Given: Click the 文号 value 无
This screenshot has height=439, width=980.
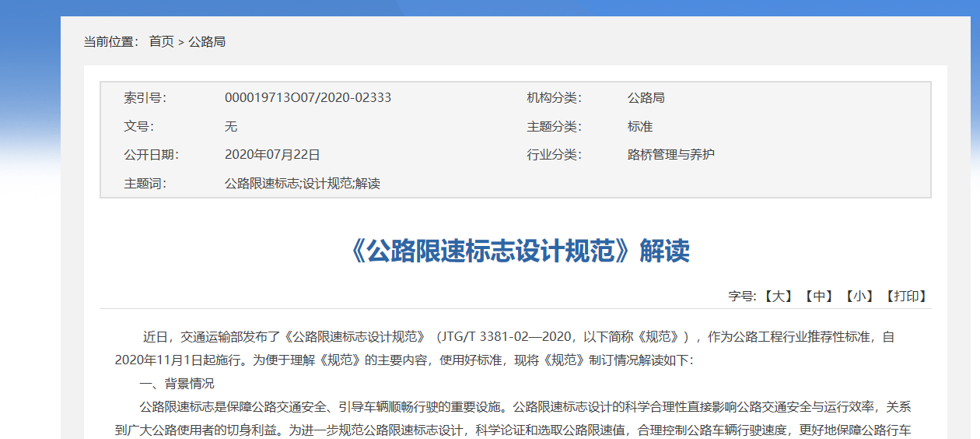Looking at the screenshot, I should click(231, 126).
